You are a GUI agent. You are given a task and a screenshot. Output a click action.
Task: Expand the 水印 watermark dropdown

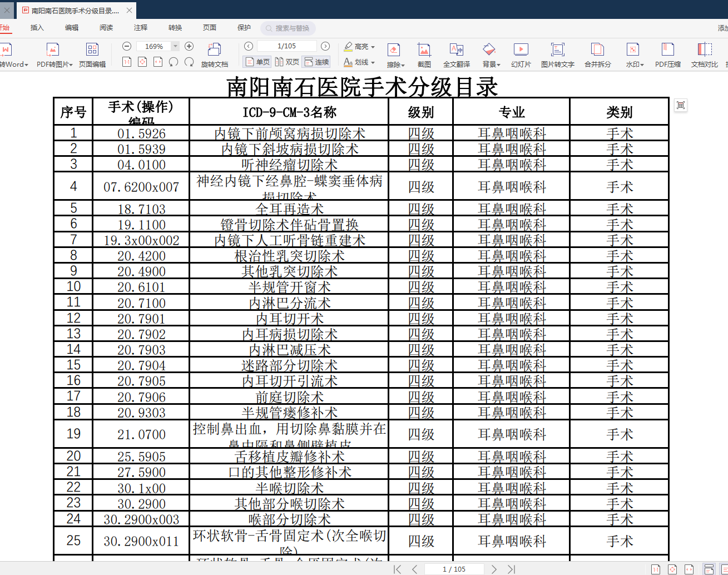coord(642,65)
